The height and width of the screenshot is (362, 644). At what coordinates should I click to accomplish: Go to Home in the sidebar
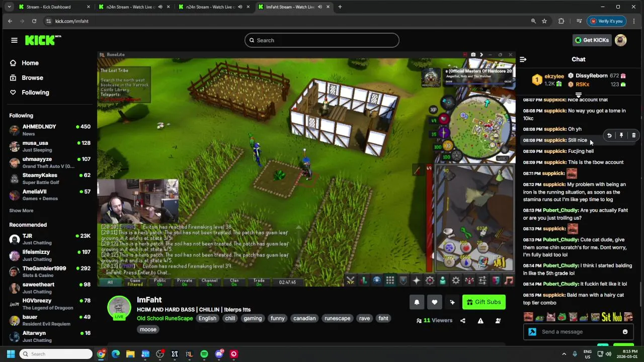30,63
